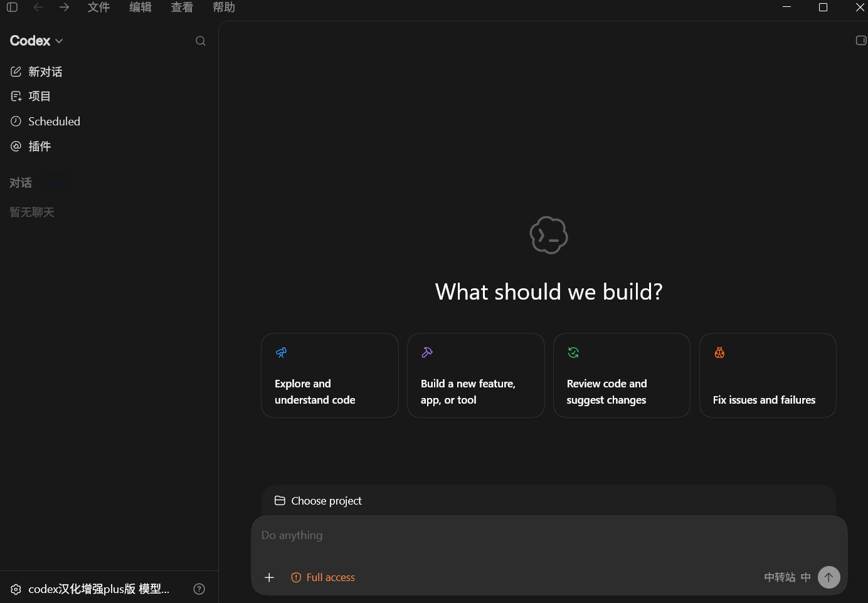Screen dimensions: 868x603
Task: Open the Choose project selector
Action: click(318, 501)
